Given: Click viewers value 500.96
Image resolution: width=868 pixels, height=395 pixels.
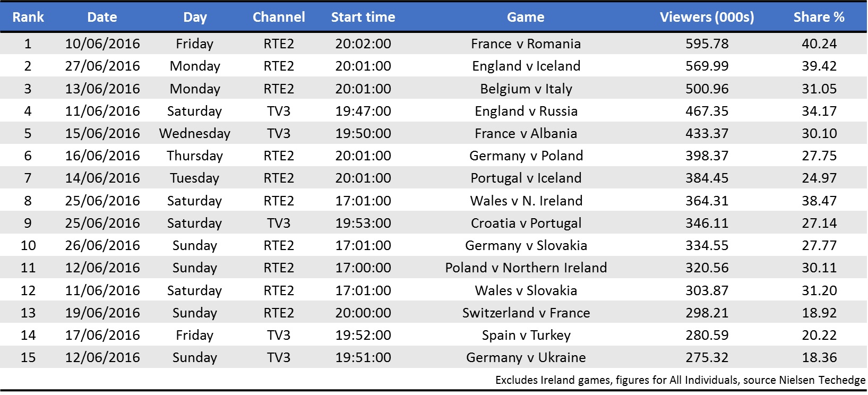Looking at the screenshot, I should click(x=707, y=89).
